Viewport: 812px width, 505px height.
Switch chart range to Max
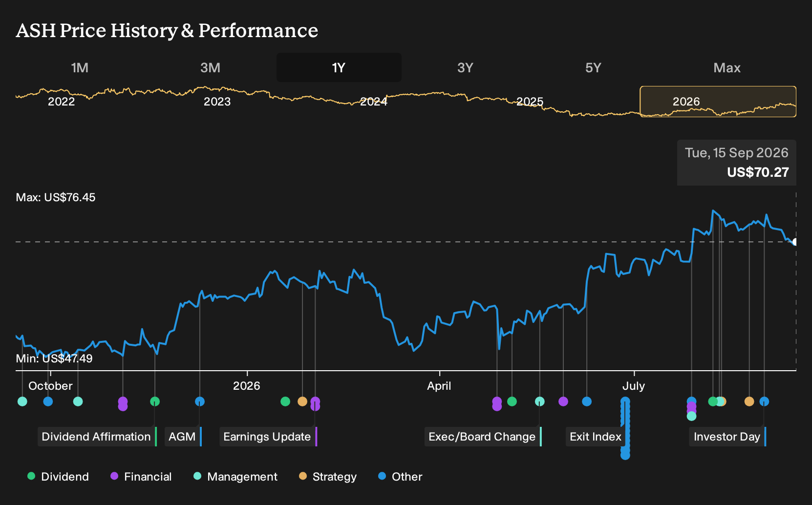pyautogui.click(x=727, y=67)
